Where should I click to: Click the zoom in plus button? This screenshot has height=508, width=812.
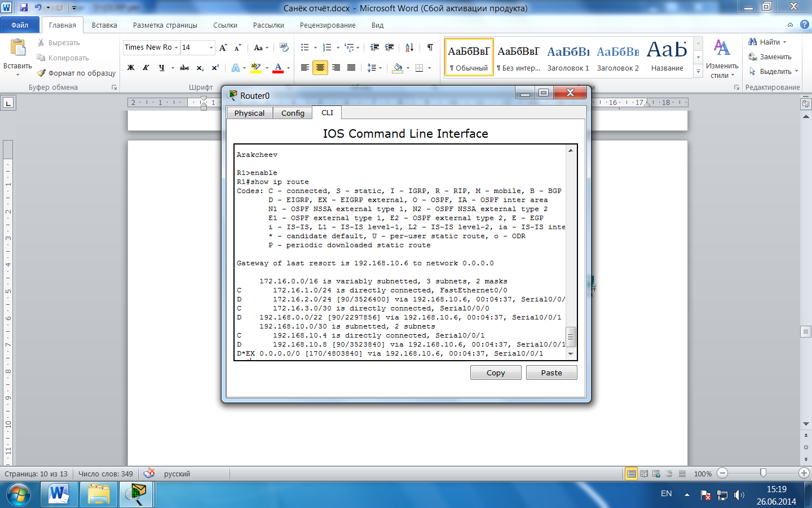coord(804,473)
